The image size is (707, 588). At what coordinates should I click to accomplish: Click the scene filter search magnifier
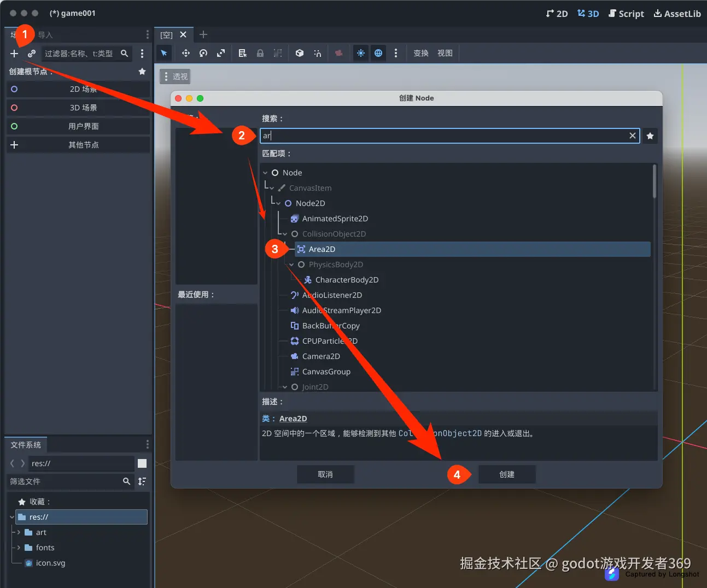click(x=125, y=54)
